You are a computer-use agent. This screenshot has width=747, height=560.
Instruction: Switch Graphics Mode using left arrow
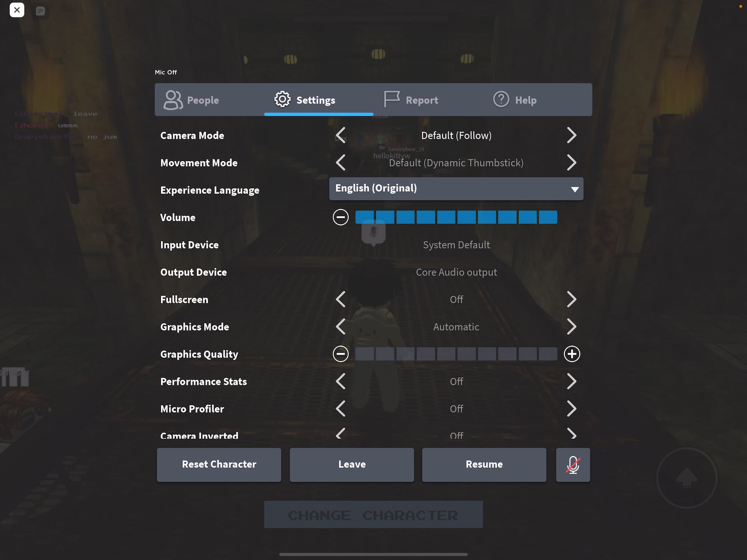click(340, 327)
